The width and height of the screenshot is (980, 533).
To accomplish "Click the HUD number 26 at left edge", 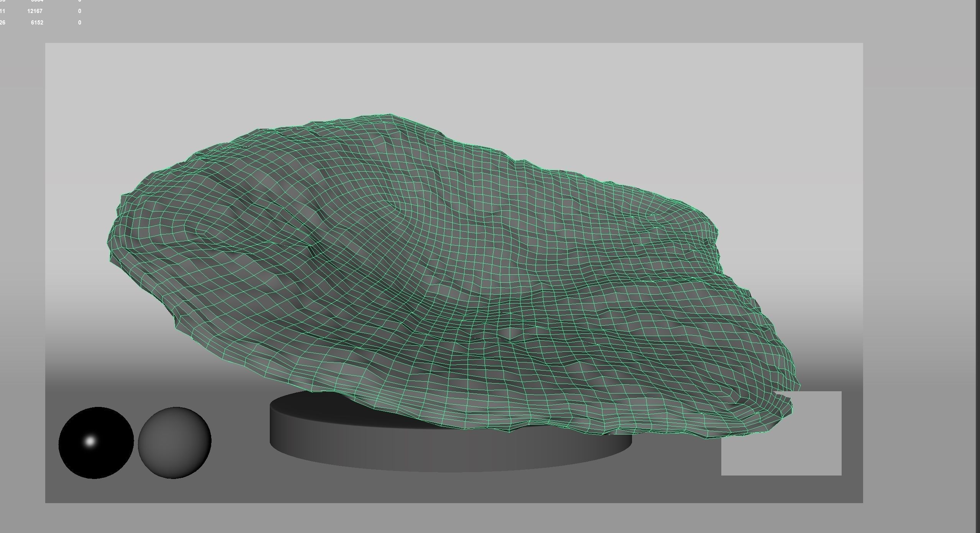I will pos(3,23).
